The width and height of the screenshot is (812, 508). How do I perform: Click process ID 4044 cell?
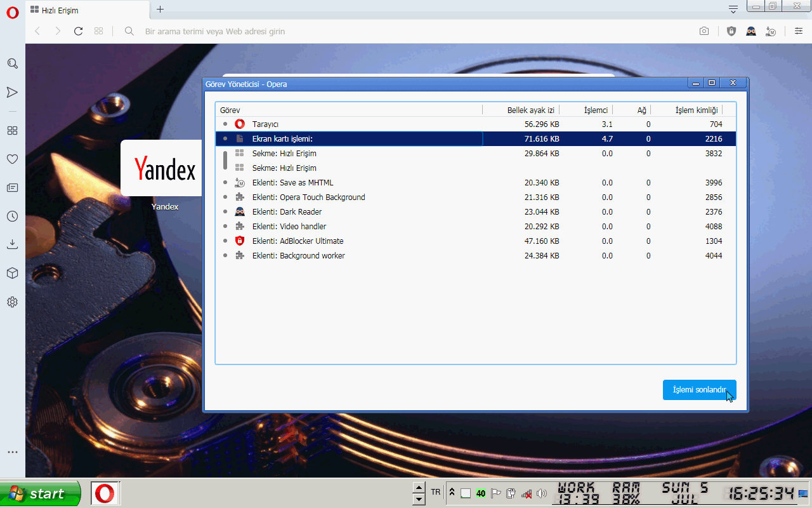tap(714, 256)
